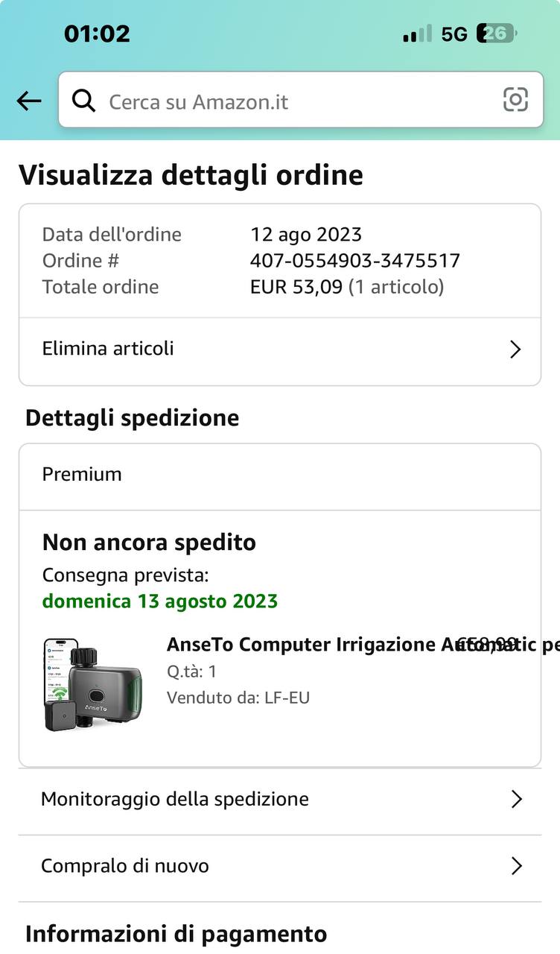Image resolution: width=560 pixels, height=954 pixels.
Task: Tap the seller name 'LF-EU'
Action: (287, 698)
